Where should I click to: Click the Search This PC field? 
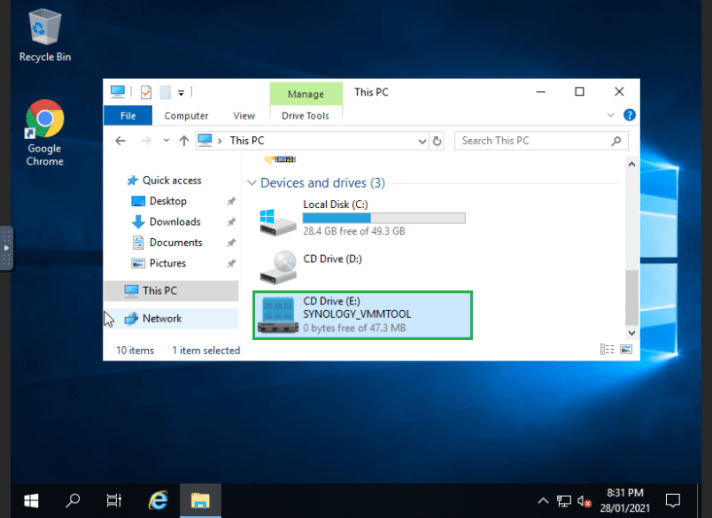tap(530, 141)
